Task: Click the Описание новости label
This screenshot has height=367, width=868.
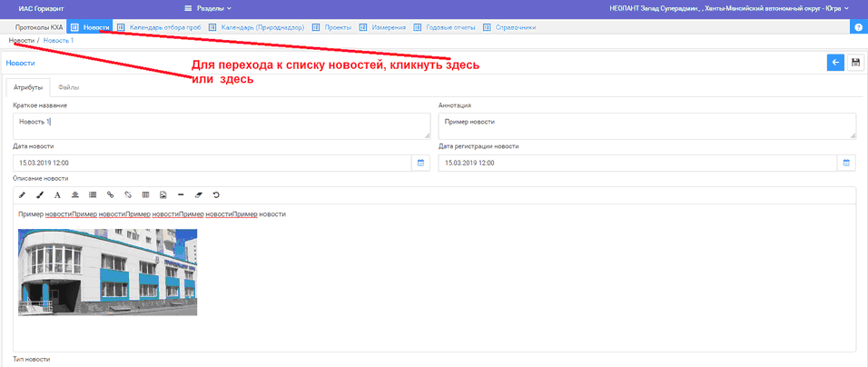Action: click(x=41, y=178)
